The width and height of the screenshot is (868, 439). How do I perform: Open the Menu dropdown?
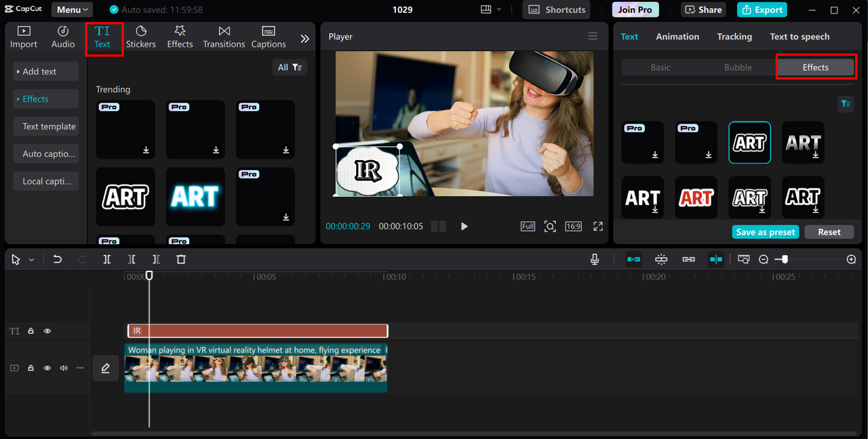pos(73,9)
